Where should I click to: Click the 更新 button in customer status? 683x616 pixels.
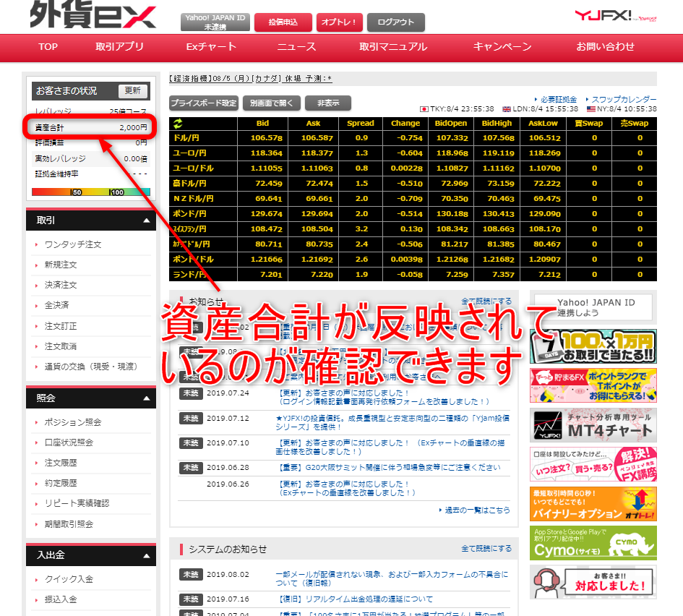[x=133, y=91]
